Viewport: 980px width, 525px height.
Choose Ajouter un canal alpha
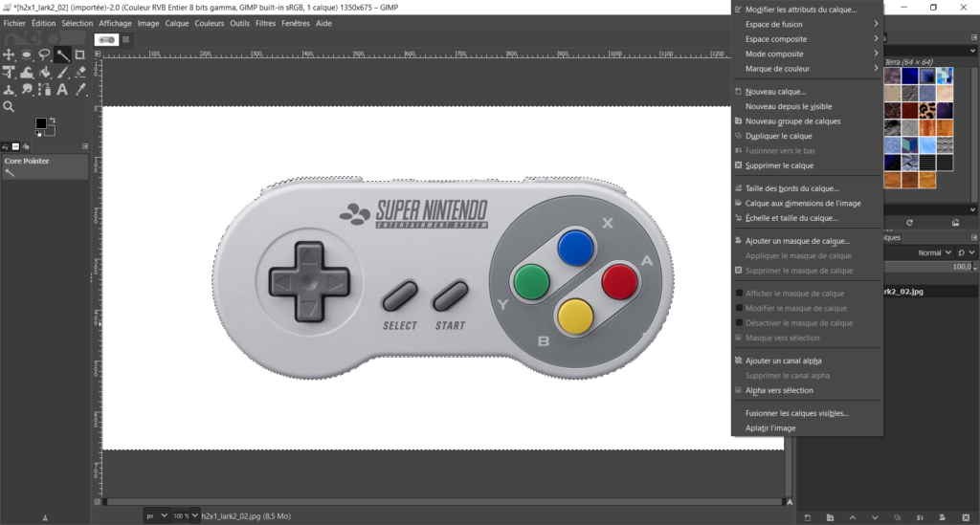tap(807, 361)
